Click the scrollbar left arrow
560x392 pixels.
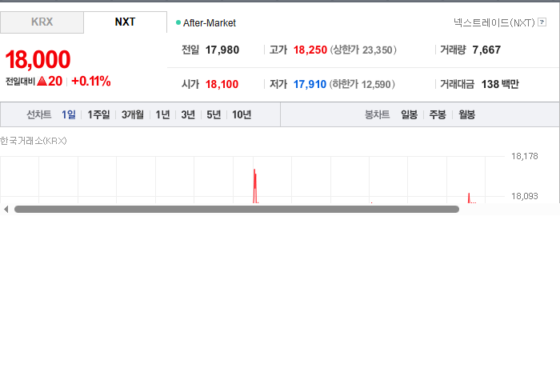pos(6,210)
